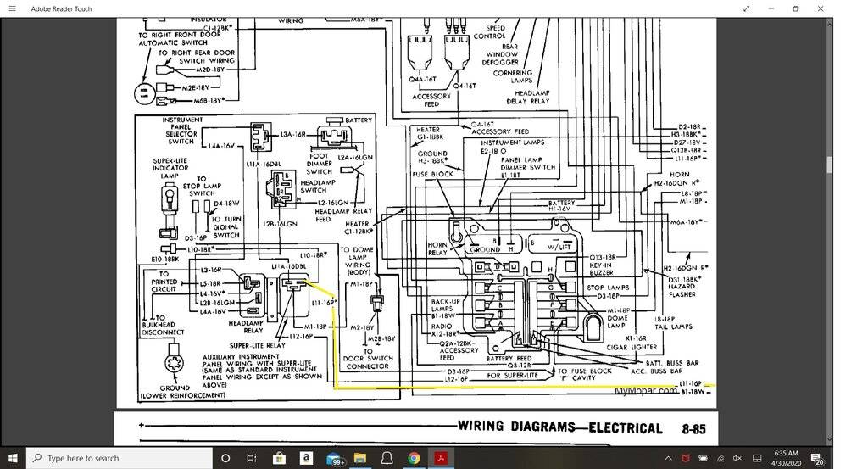
Task: Launch Google Chrome from the taskbar
Action: [x=413, y=458]
